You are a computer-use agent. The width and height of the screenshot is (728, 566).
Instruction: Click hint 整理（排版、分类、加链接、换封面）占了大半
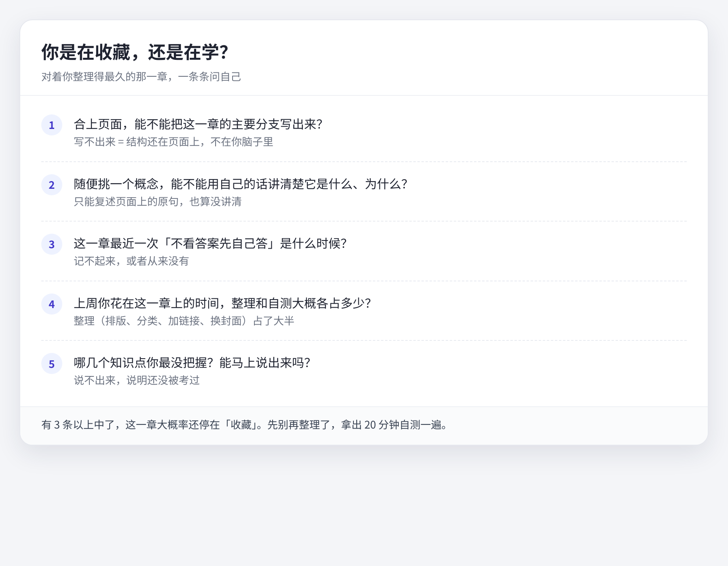[x=184, y=321]
